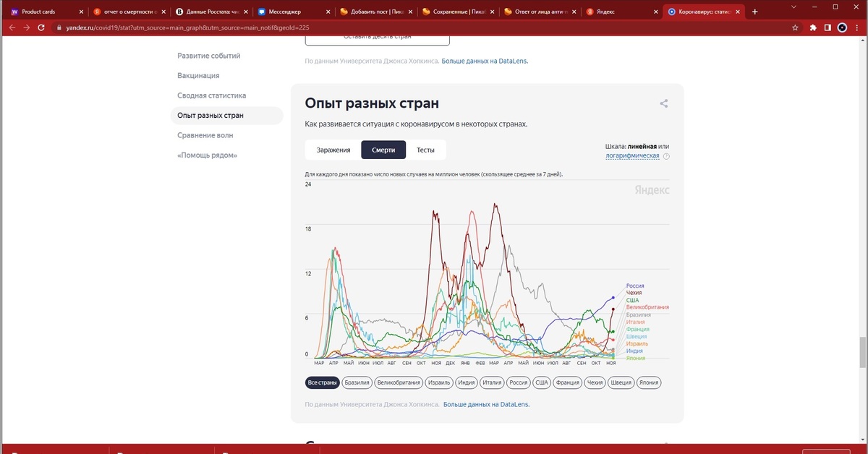This screenshot has width=868, height=454.
Task: Open a new tab with the plus button
Action: (x=755, y=12)
